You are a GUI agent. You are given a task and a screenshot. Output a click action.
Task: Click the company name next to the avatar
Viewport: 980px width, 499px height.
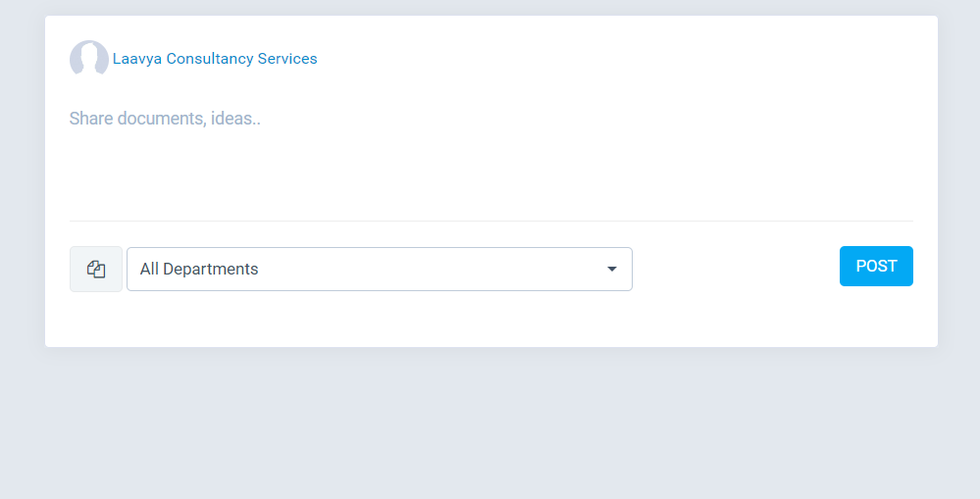point(215,59)
